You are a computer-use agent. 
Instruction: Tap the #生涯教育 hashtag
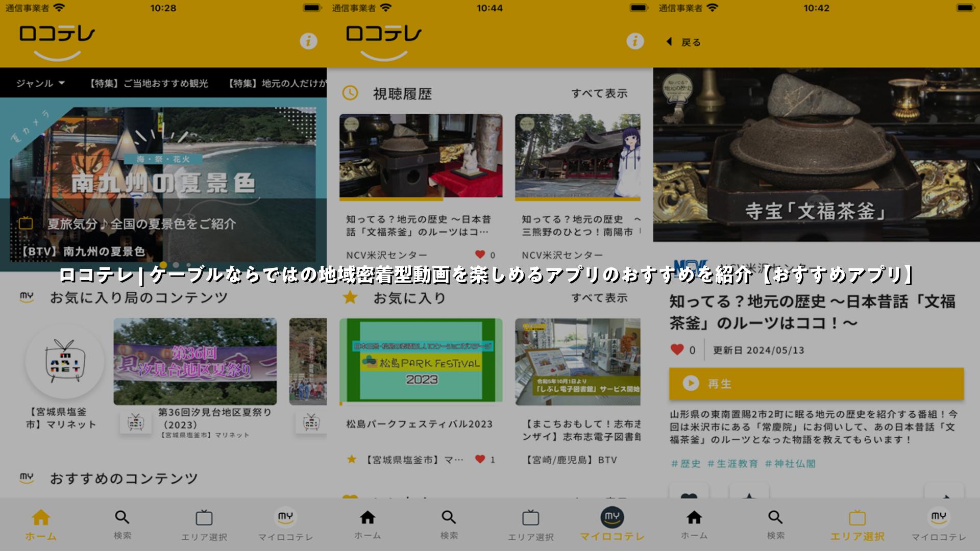click(x=732, y=464)
